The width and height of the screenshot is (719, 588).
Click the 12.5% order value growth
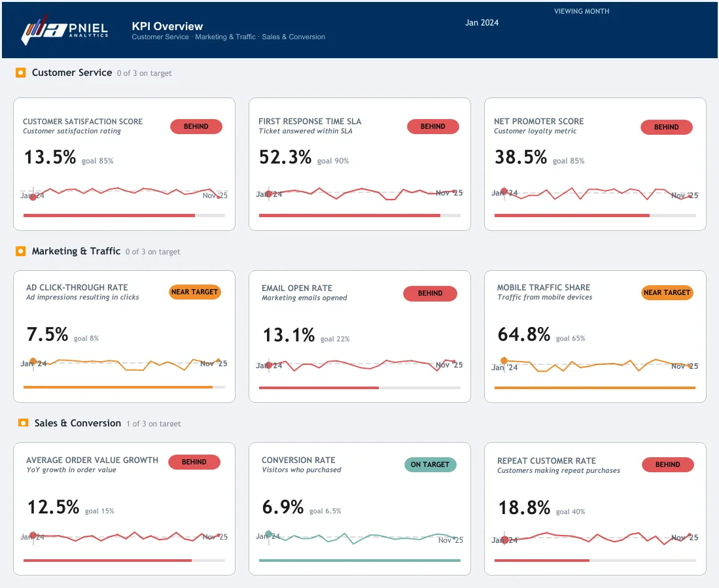53,507
